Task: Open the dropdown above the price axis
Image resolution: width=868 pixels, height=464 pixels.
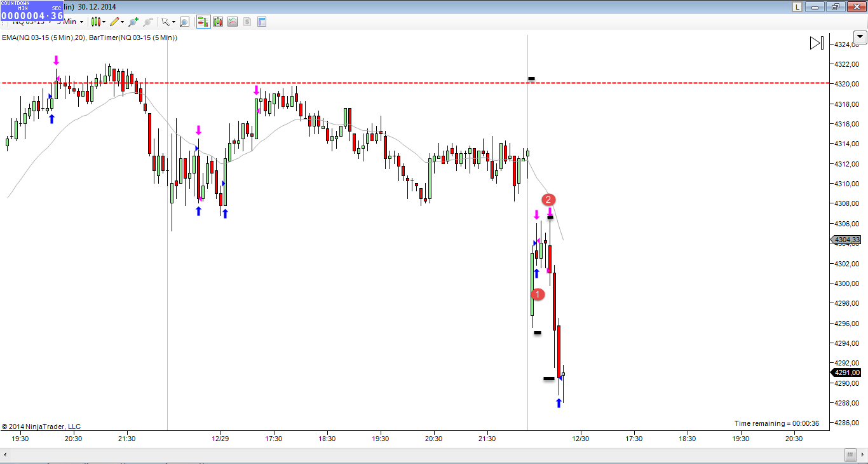Action: tap(860, 38)
